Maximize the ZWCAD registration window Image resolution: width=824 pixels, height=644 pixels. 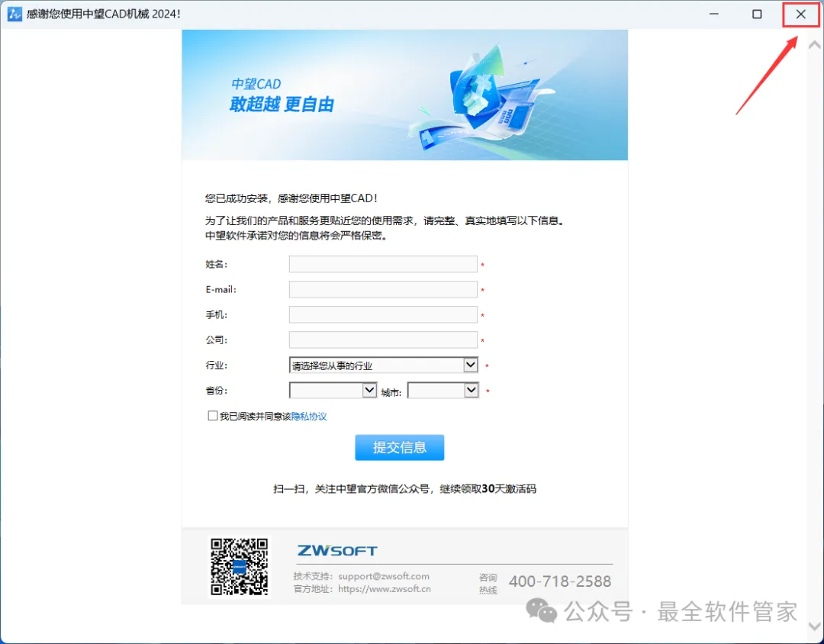(x=758, y=14)
